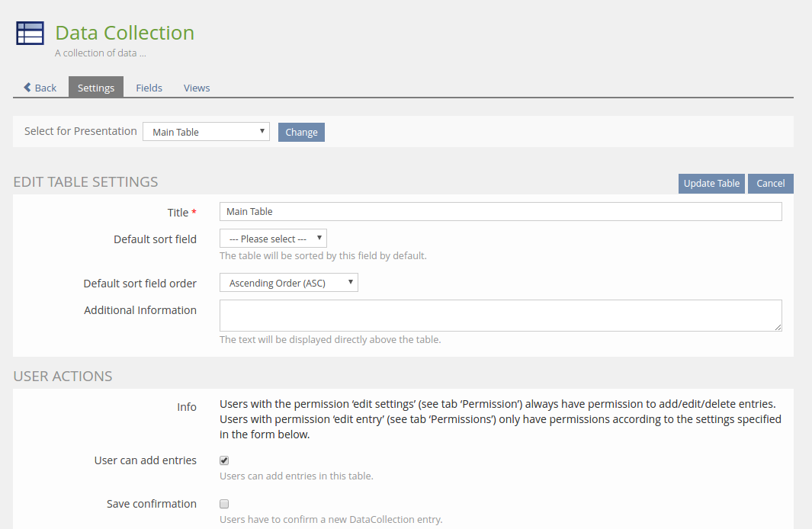Click into the Title input field
This screenshot has width=812, height=529.
coord(500,211)
